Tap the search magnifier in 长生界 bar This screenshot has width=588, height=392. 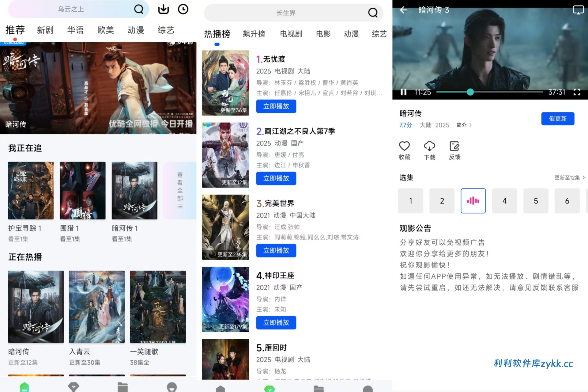(x=372, y=13)
